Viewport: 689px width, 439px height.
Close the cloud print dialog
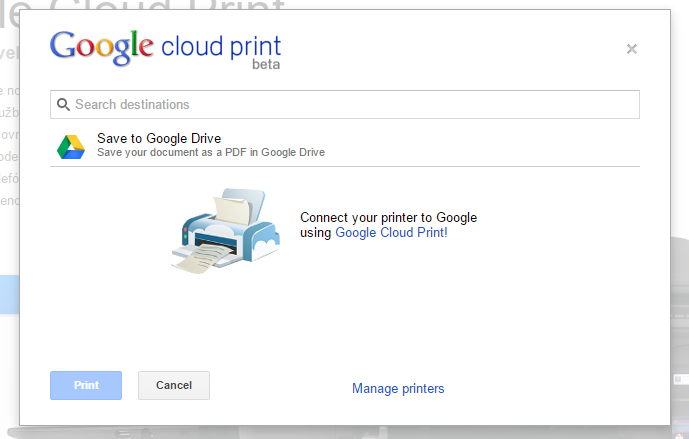pyautogui.click(x=631, y=48)
